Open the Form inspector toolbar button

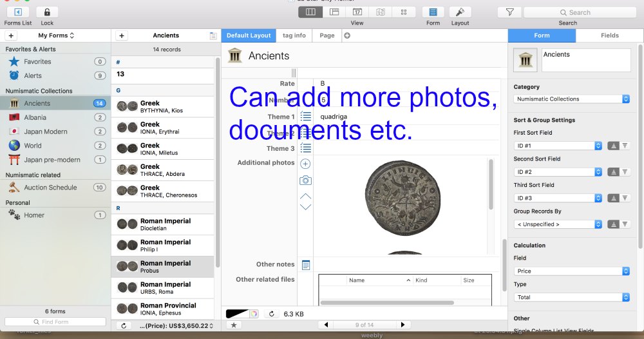click(x=433, y=12)
